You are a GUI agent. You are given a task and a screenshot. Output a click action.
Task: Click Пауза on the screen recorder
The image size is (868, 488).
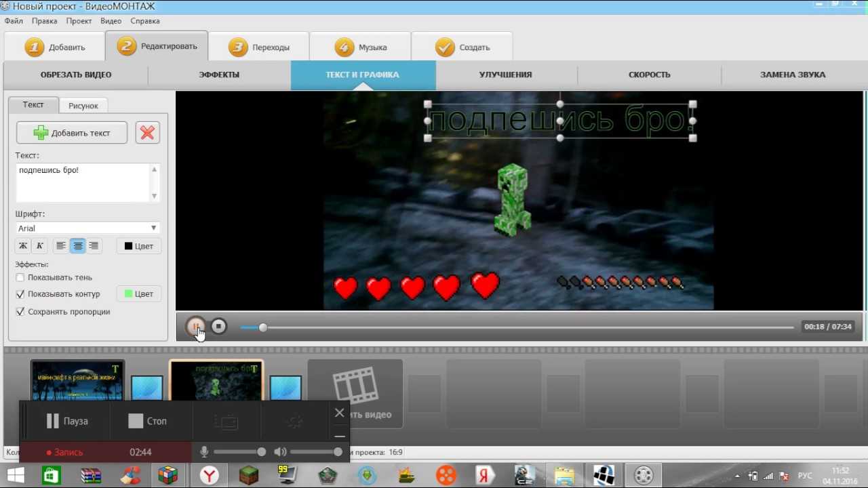tap(67, 421)
